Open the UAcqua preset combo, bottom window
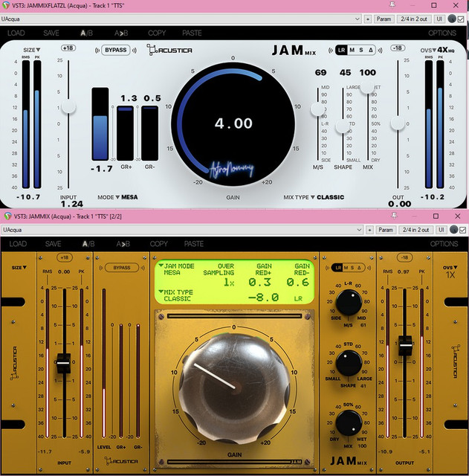 coord(182,230)
